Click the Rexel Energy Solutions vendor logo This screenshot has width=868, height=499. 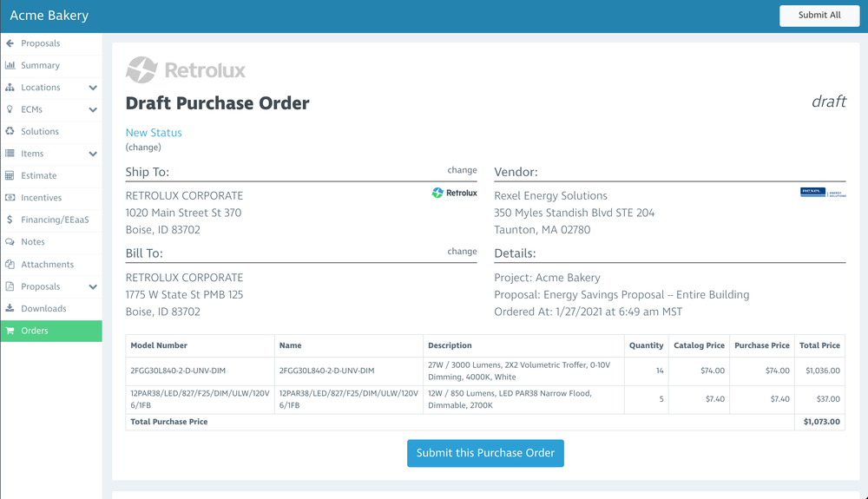click(x=823, y=193)
